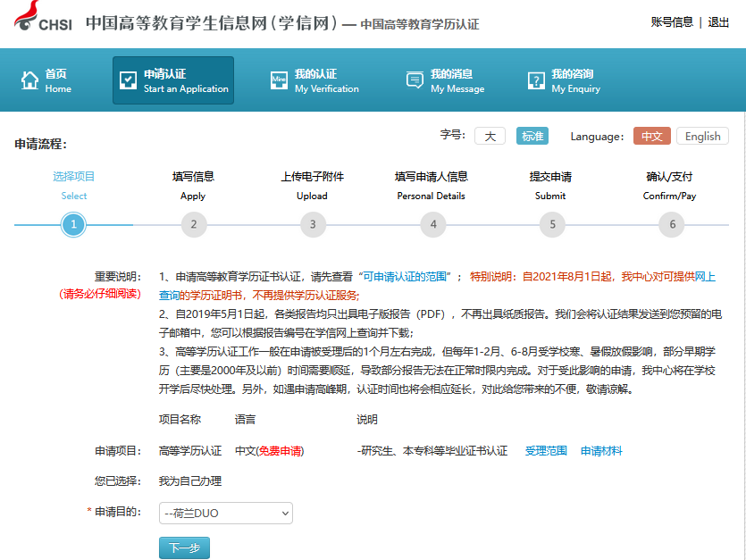Open the 首页 Home menu item
The width and height of the screenshot is (746, 560).
click(46, 80)
